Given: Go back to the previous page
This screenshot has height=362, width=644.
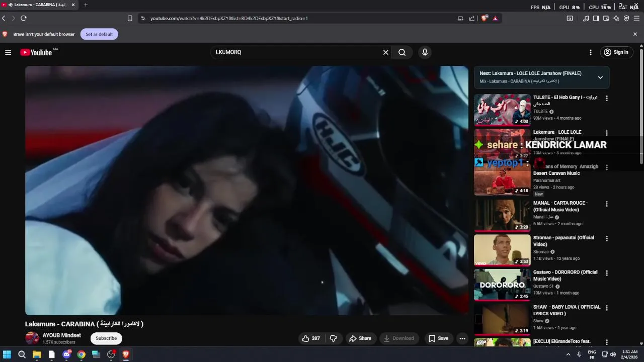Looking at the screenshot, I should tap(4, 18).
